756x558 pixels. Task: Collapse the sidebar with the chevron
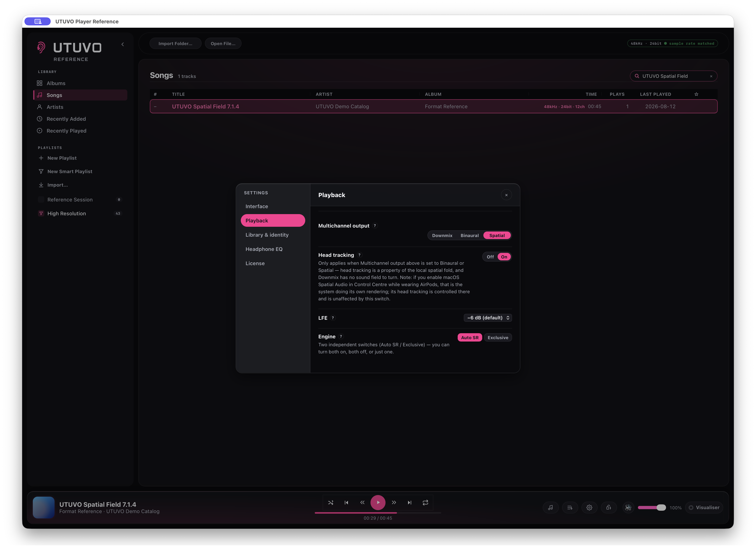click(123, 44)
